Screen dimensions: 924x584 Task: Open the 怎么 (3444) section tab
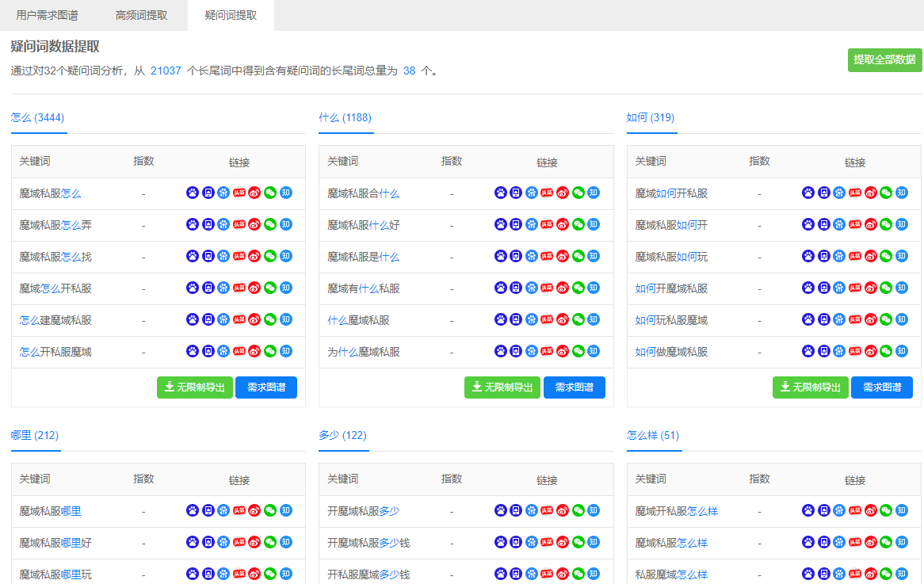[38, 118]
